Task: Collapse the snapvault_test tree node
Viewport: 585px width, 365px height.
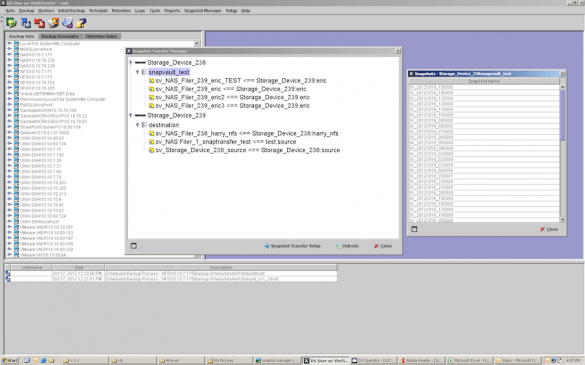Action: click(x=137, y=72)
